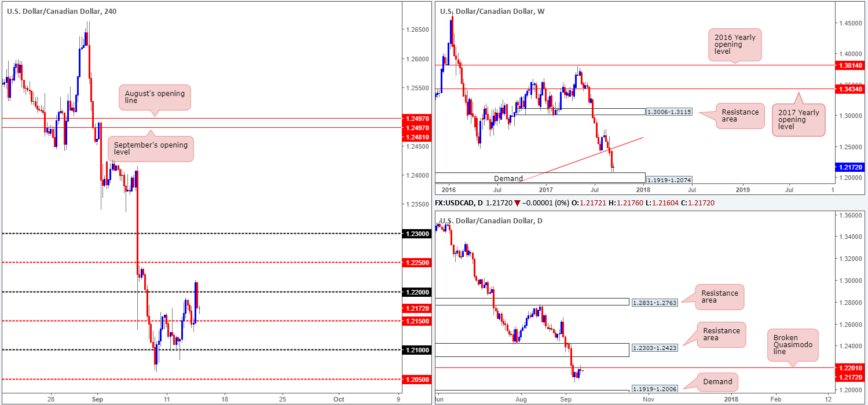Select the '2017 Yearly opening level' callout
The width and height of the screenshot is (868, 405).
pyautogui.click(x=798, y=120)
